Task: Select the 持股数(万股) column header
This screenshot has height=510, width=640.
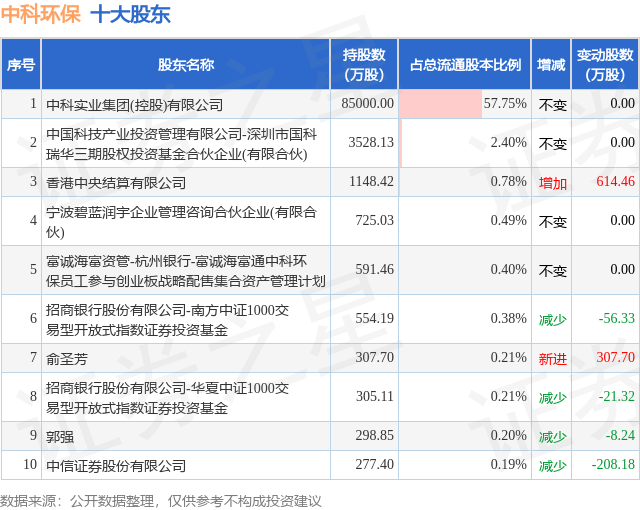Action: pos(364,64)
